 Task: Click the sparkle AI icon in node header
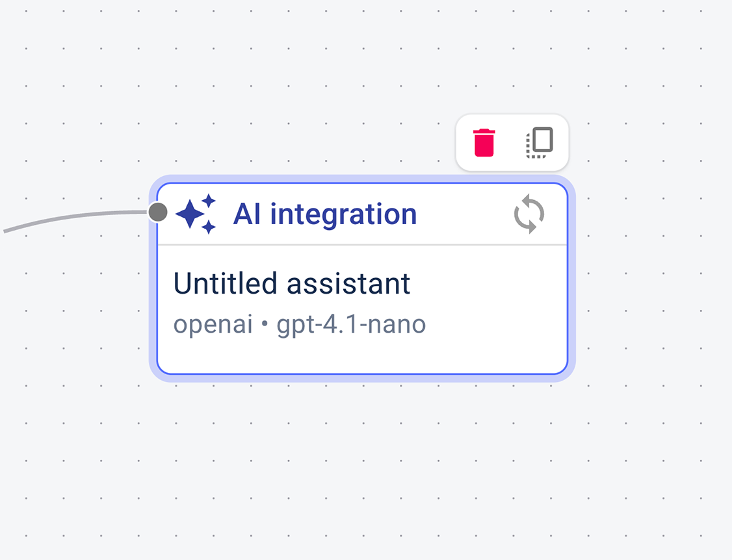tap(196, 214)
